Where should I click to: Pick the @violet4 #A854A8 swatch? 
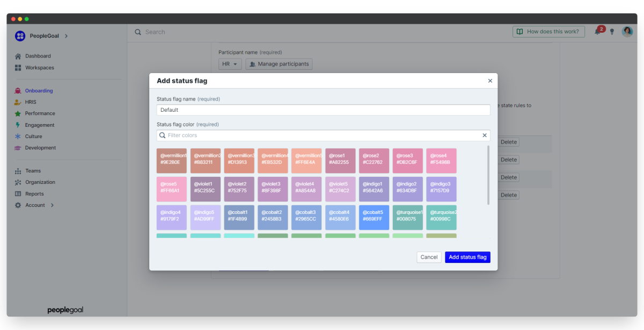click(306, 189)
